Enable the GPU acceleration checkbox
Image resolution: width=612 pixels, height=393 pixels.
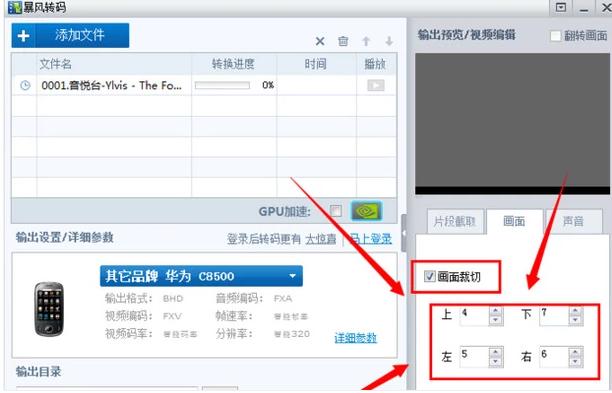(x=336, y=211)
